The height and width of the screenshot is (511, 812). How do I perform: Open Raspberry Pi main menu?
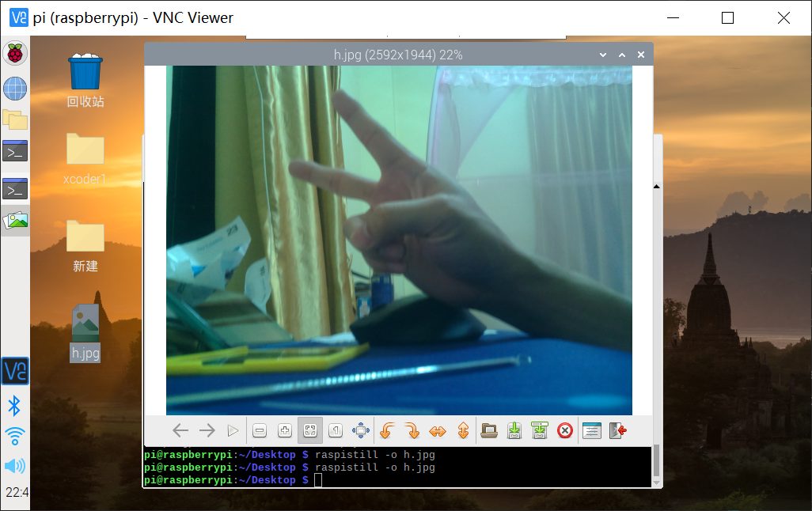15,53
